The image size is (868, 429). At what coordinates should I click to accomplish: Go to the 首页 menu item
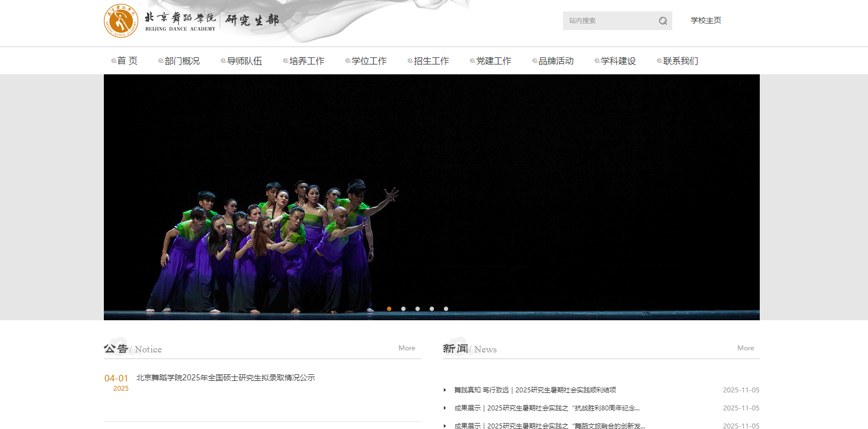(127, 61)
